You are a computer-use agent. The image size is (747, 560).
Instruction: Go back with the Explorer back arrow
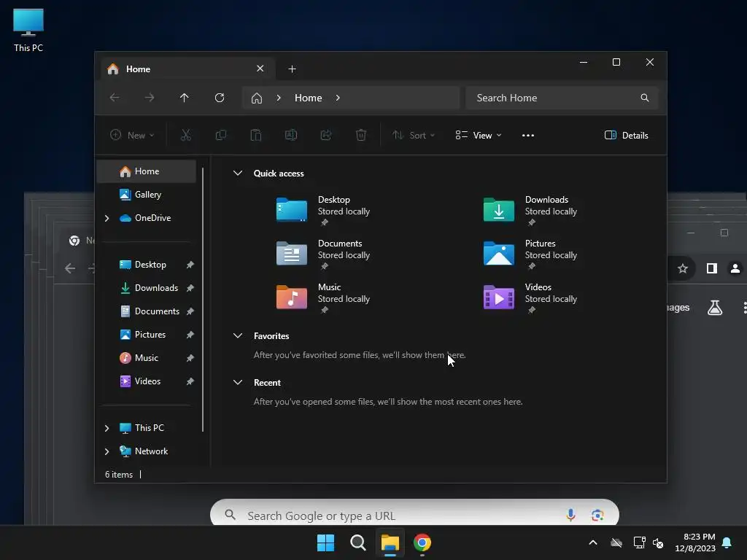click(x=115, y=98)
